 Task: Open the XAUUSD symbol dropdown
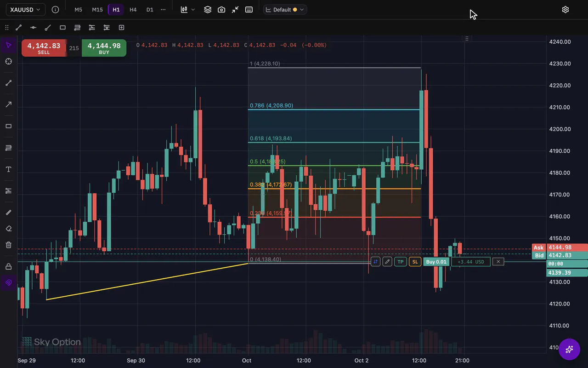(26, 9)
